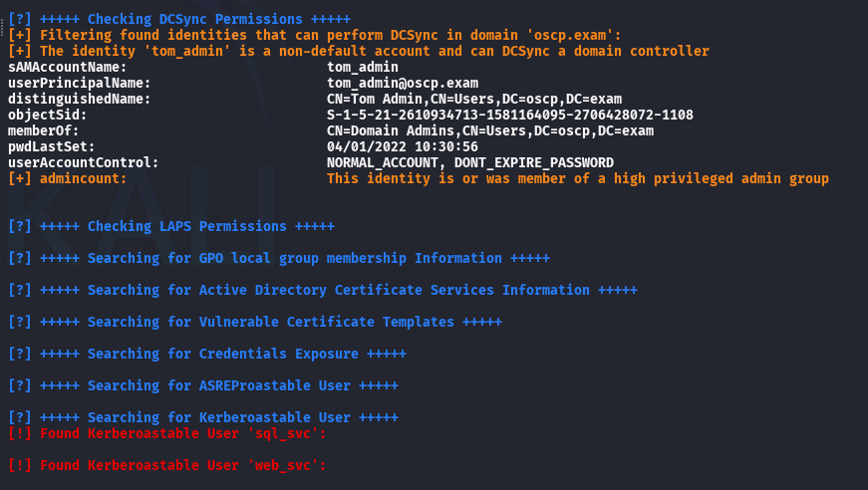Viewport: 868px width, 490px height.
Task: Select the sAMAccountName value tom_admin
Action: pyautogui.click(x=363, y=68)
